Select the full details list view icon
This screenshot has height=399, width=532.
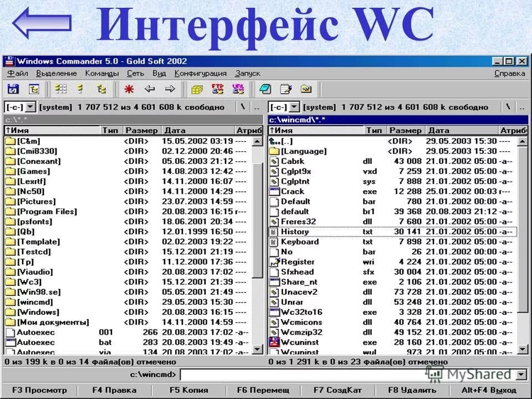pos(81,89)
